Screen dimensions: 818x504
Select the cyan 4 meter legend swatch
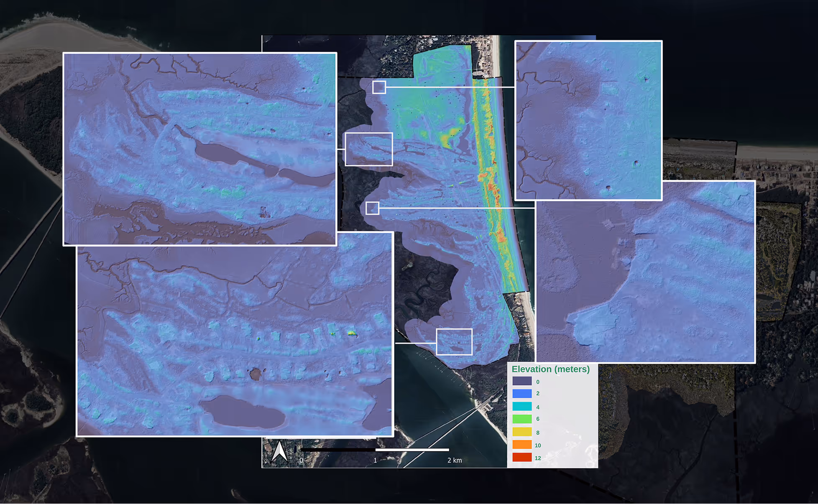coord(522,406)
